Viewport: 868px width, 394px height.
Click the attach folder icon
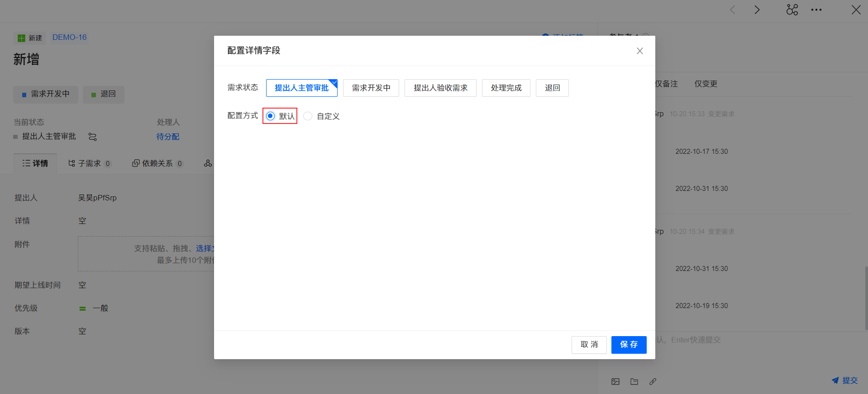coord(634,382)
